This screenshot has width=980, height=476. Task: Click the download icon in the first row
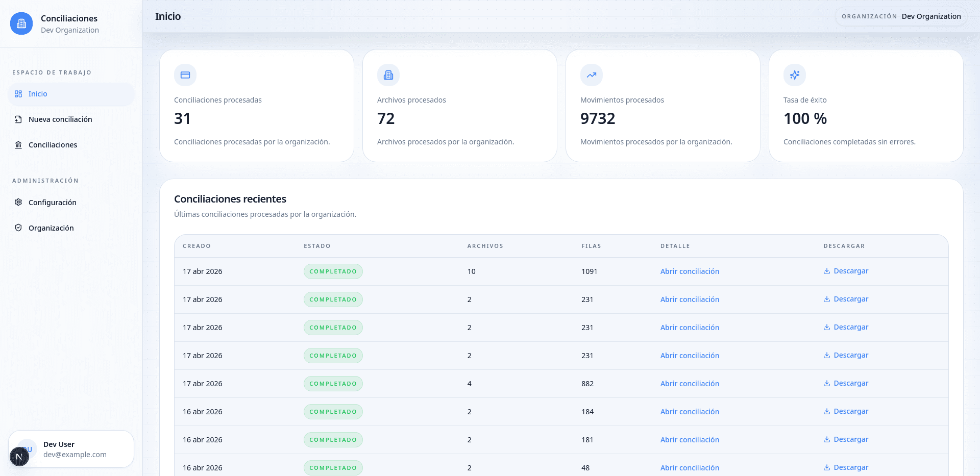826,271
